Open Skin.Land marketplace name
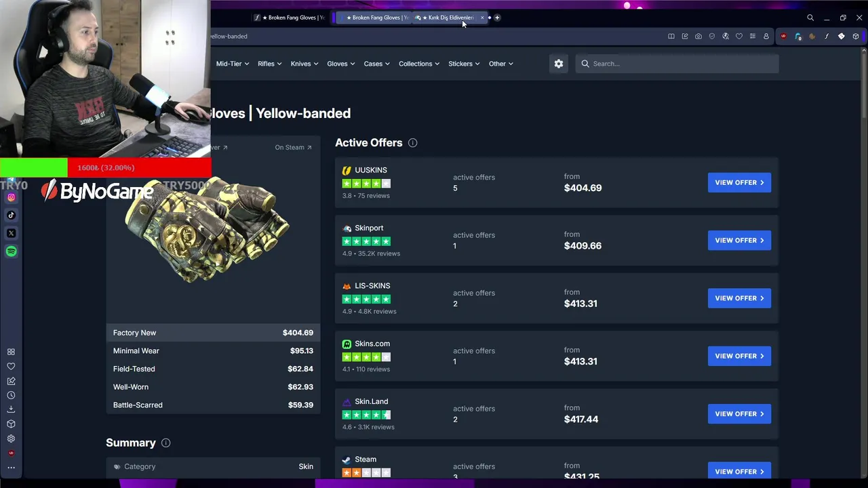 pyautogui.click(x=371, y=402)
